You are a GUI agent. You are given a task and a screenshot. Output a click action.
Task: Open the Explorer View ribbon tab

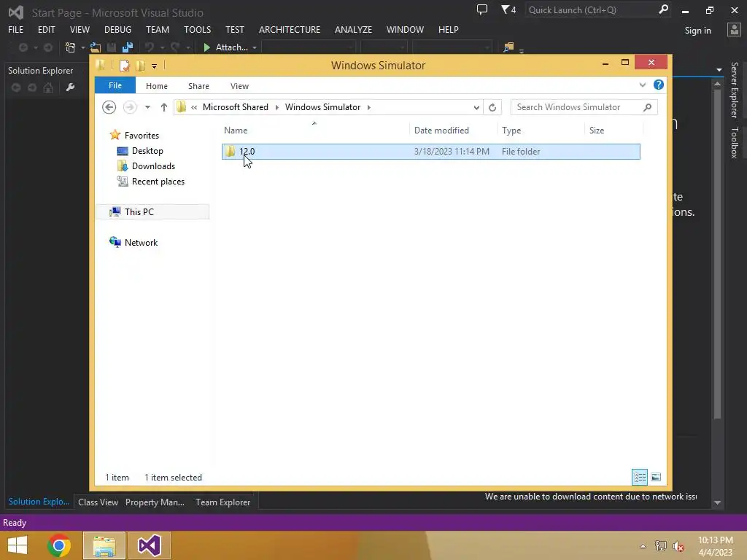(x=239, y=86)
